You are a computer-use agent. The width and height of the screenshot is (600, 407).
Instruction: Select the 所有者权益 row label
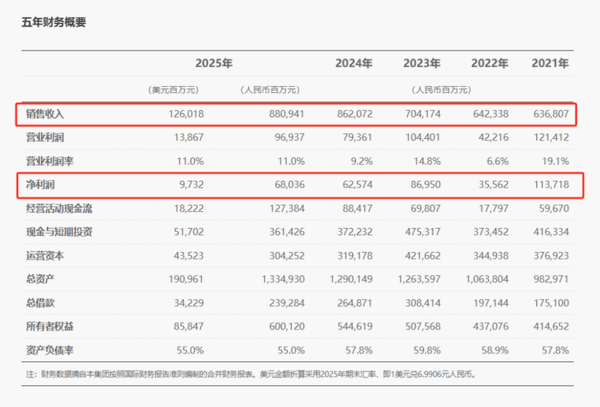48,325
